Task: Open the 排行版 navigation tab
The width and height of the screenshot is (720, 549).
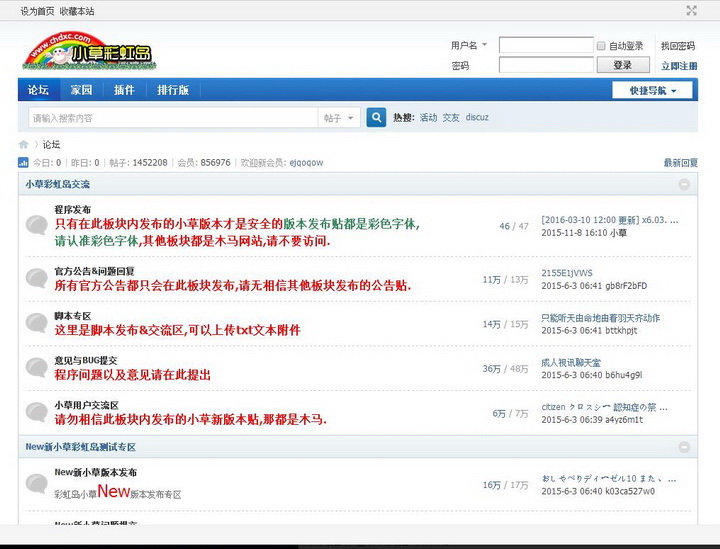Action: tap(172, 90)
